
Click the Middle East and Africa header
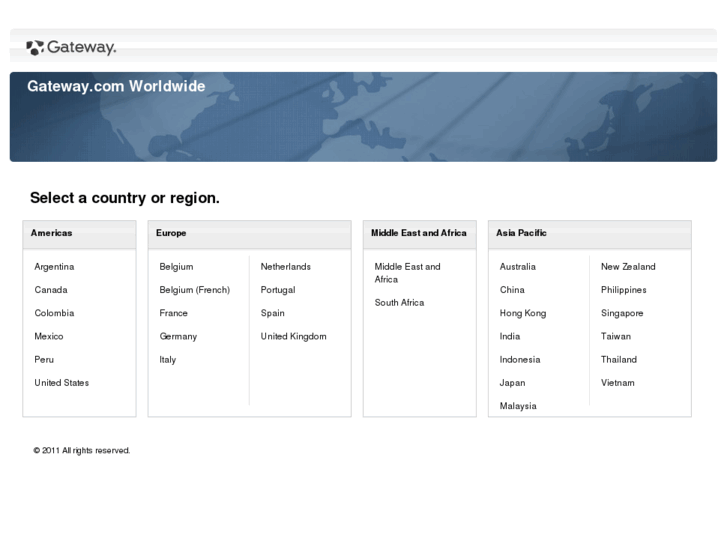click(x=419, y=233)
